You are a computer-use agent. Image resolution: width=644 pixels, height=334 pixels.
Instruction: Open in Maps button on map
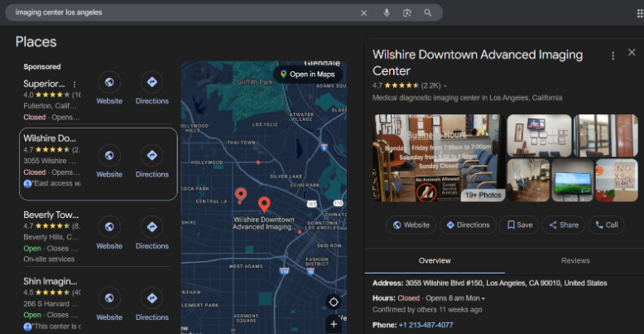(x=308, y=75)
